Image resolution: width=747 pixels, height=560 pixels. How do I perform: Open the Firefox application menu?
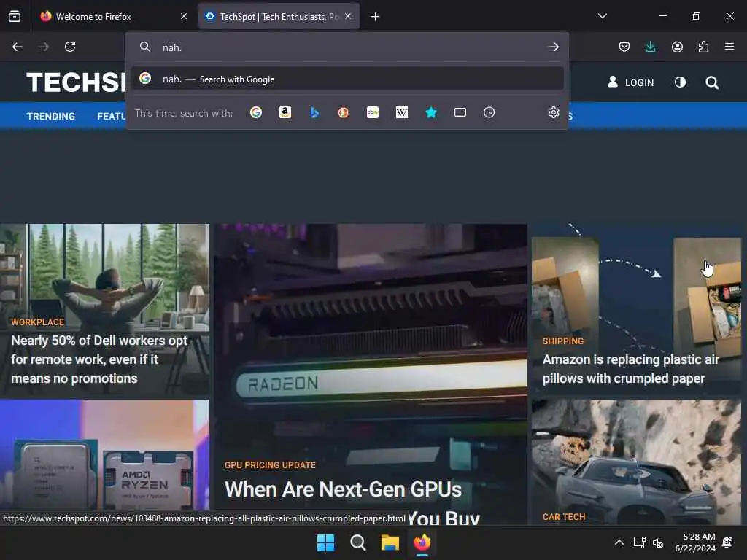click(x=729, y=47)
